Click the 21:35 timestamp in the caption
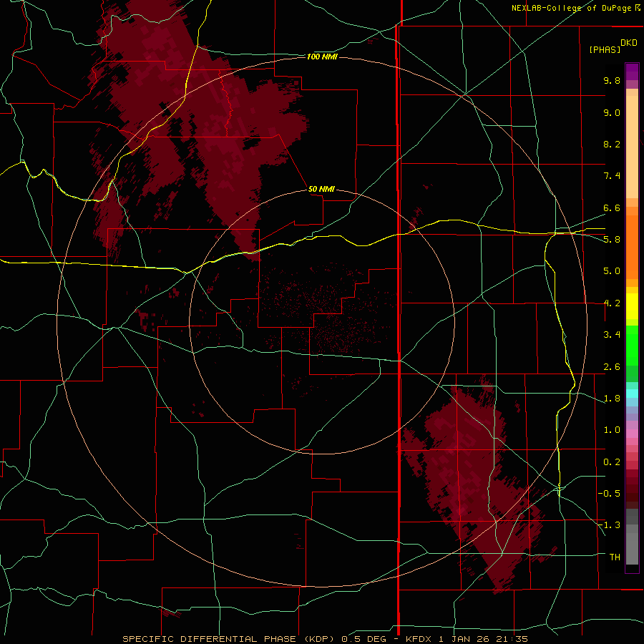 pos(512,639)
